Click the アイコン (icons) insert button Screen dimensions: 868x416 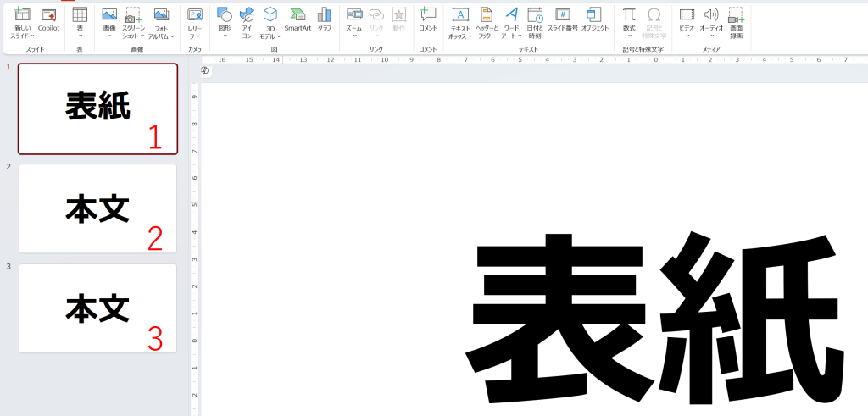(x=247, y=19)
